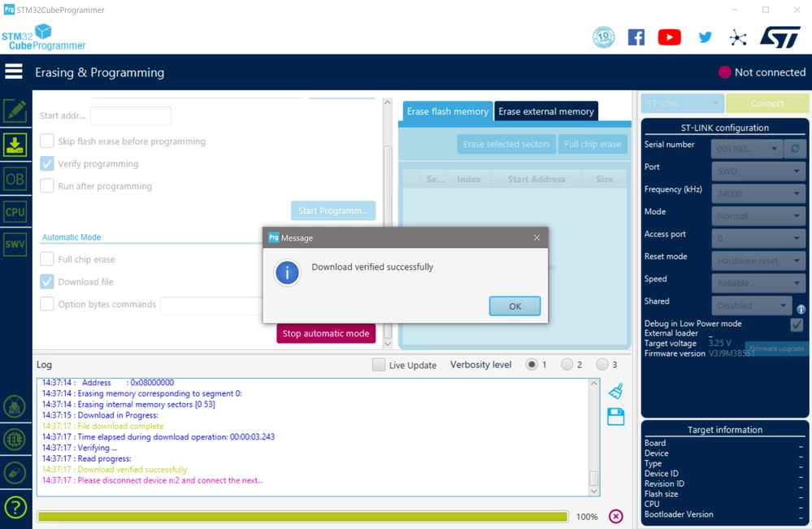Click the Start address input field

coord(131,115)
